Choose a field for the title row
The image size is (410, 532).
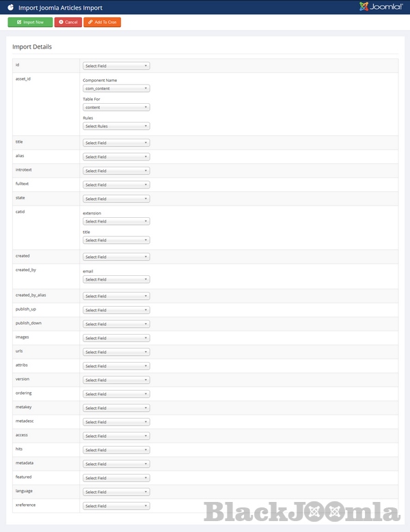(116, 143)
